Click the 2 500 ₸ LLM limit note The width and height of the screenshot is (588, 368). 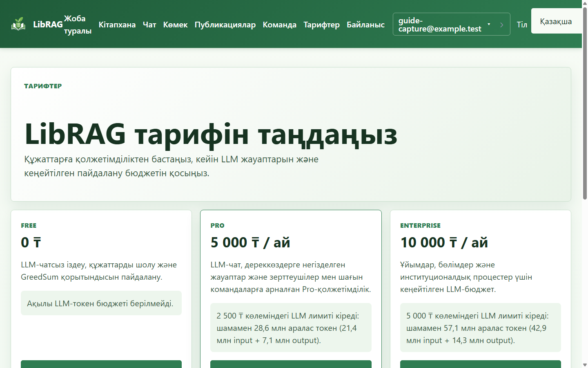click(x=291, y=328)
